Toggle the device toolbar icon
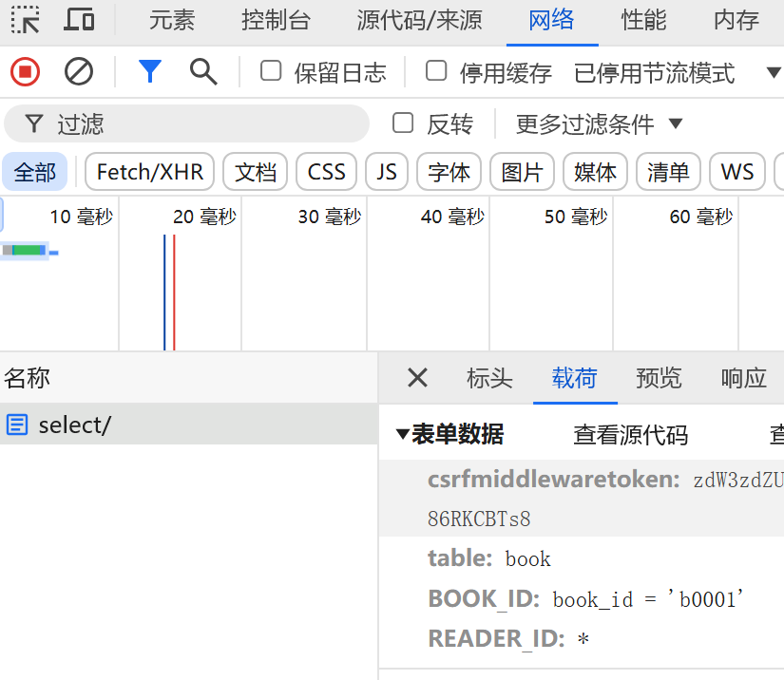The width and height of the screenshot is (784, 680). [79, 20]
